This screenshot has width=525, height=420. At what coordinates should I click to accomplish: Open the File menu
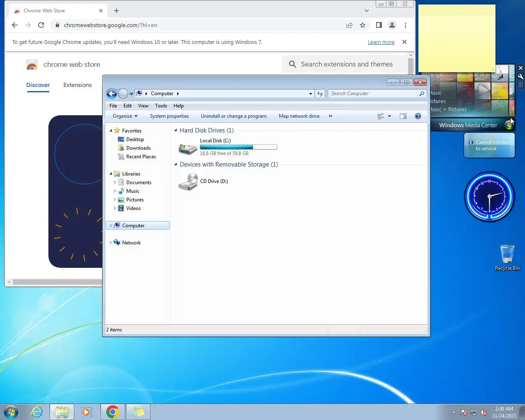pyautogui.click(x=113, y=106)
